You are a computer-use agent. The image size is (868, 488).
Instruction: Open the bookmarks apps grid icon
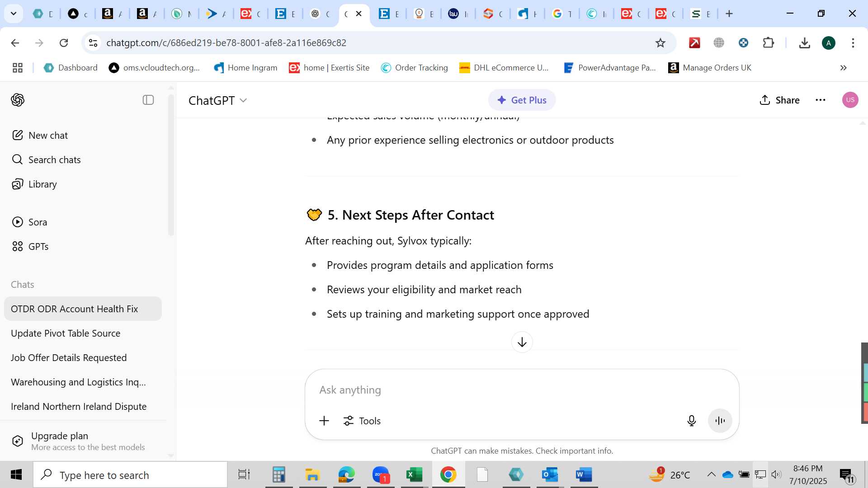18,68
